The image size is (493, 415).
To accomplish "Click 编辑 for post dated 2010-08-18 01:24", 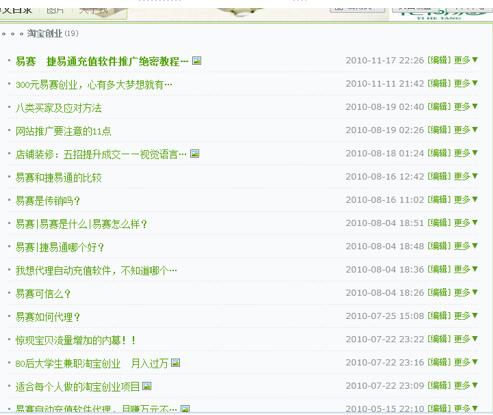I will point(439,153).
